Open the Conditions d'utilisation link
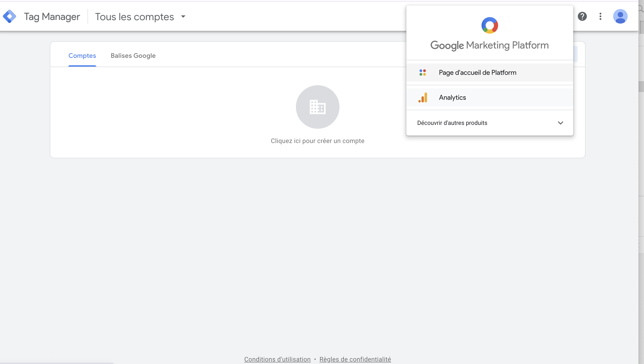 tap(277, 359)
